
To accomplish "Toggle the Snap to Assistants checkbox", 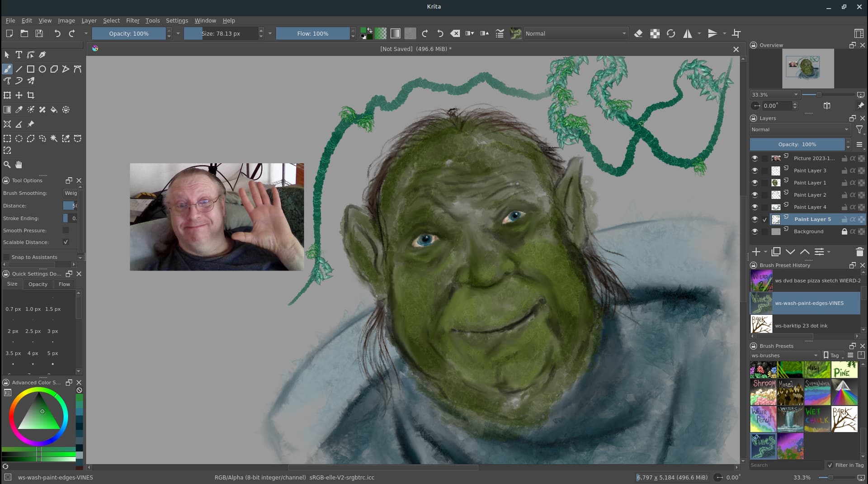I will 6,257.
